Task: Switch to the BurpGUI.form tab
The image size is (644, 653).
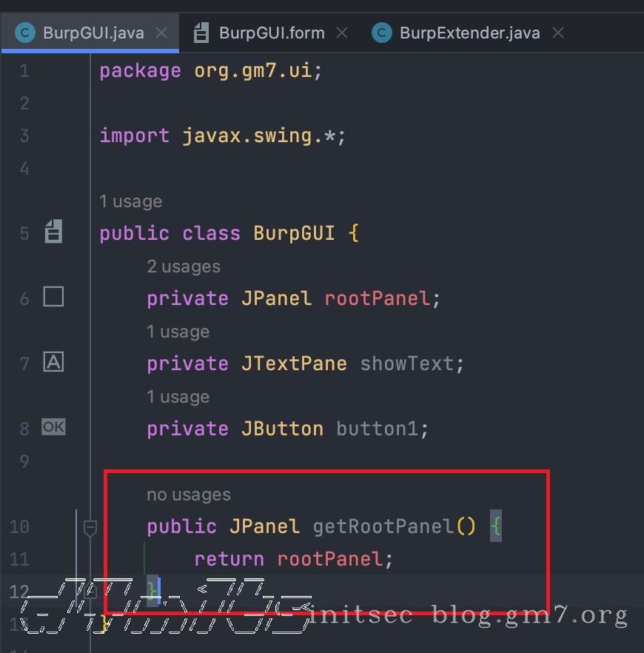Action: 271,33
